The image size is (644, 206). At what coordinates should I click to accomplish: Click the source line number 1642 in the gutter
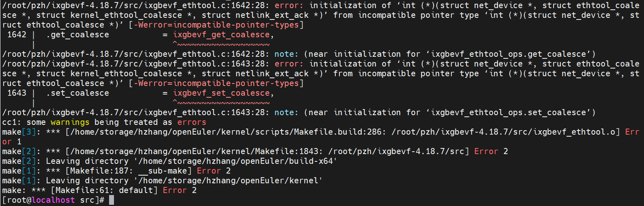17,34
